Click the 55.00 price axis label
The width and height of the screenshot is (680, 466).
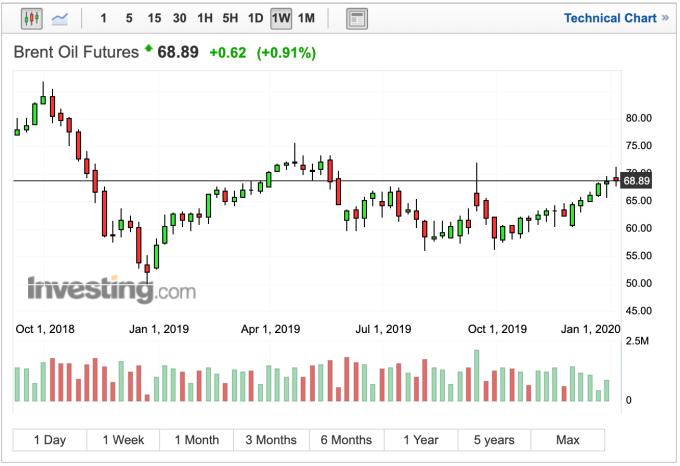tap(638, 256)
